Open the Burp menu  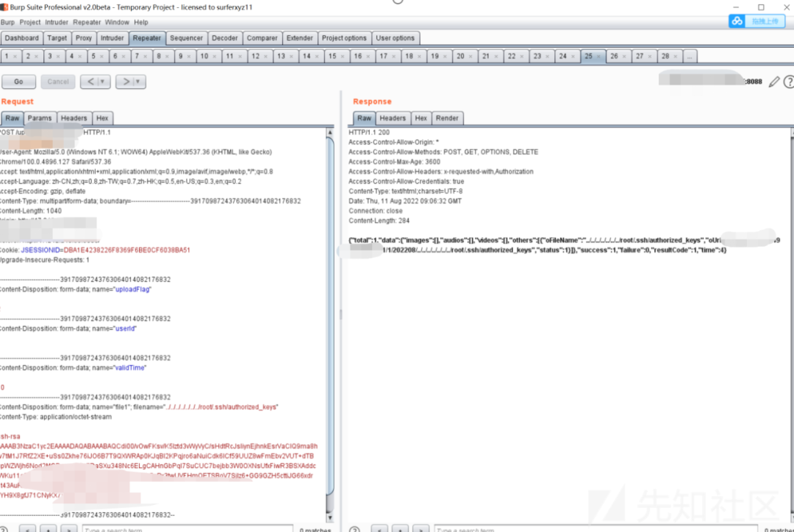7,22
